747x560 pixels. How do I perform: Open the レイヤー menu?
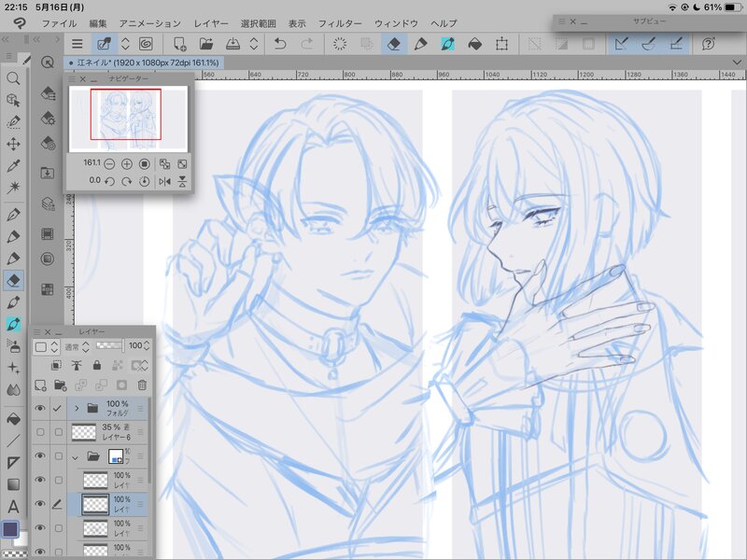(211, 23)
